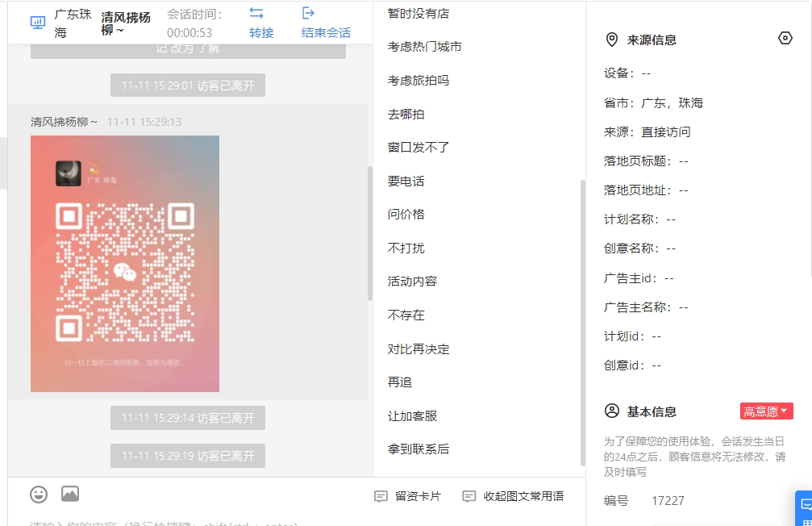Click the quick phrases list scrollbar

[582, 323]
